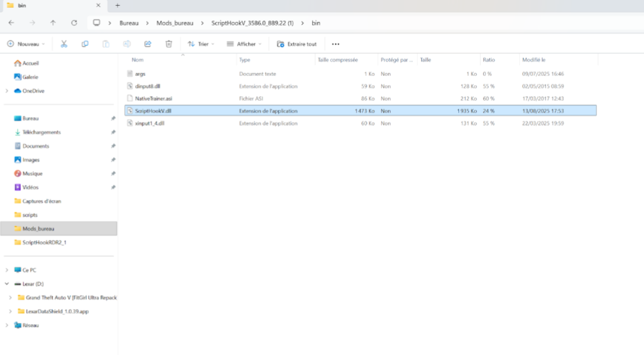Open the Afficher view dropdown

point(244,44)
